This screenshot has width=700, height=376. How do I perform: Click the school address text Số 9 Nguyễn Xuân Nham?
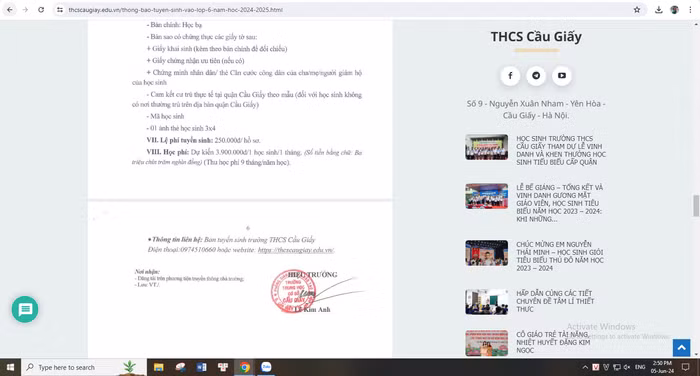click(x=536, y=109)
